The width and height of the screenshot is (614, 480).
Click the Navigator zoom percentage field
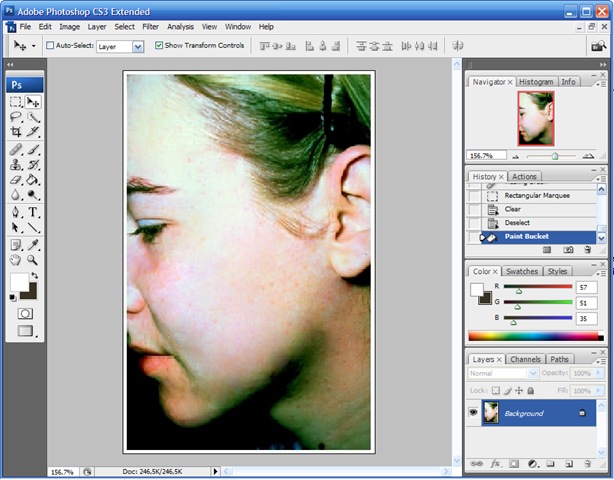click(x=486, y=156)
